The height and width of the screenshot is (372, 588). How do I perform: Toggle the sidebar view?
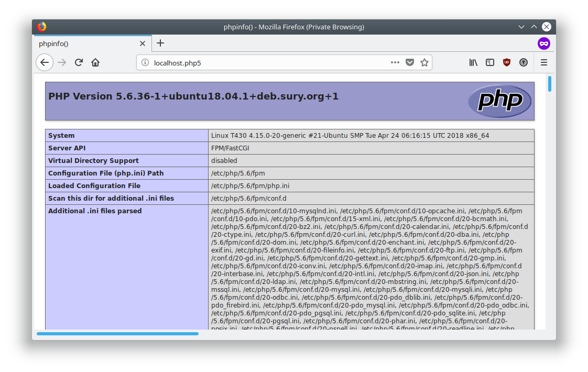[x=490, y=62]
